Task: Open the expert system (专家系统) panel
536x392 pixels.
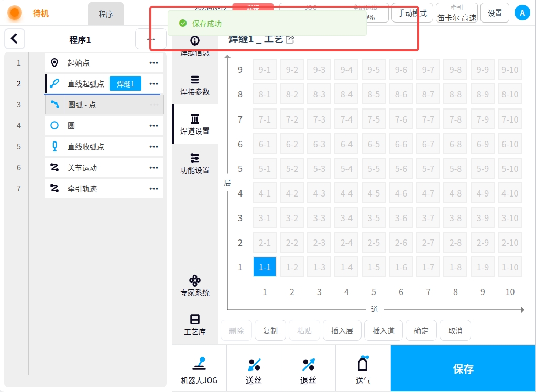Action: pos(195,285)
